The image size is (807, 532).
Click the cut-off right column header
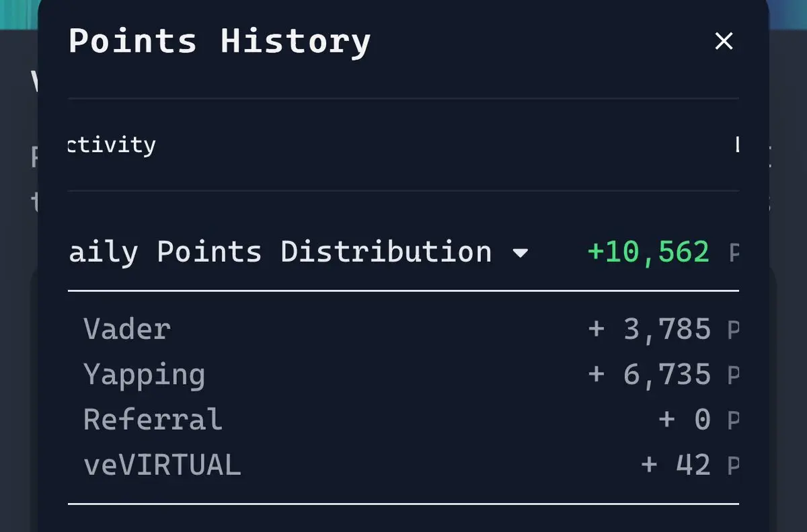[737, 144]
